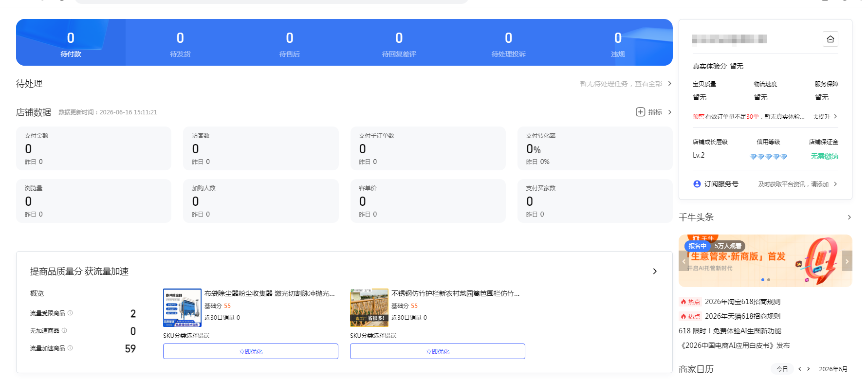Open 2026年淘宝618招商规则 article
Viewport: 868px width, 380px height.
(742, 302)
